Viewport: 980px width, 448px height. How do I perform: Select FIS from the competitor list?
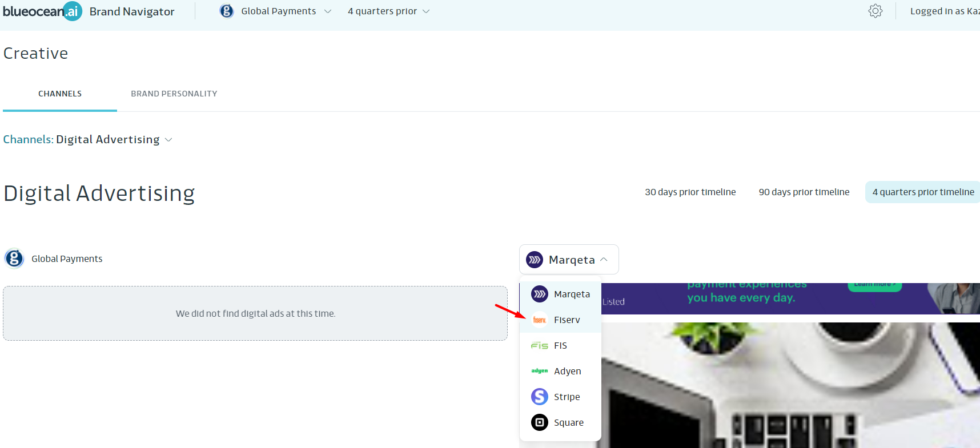pos(560,345)
